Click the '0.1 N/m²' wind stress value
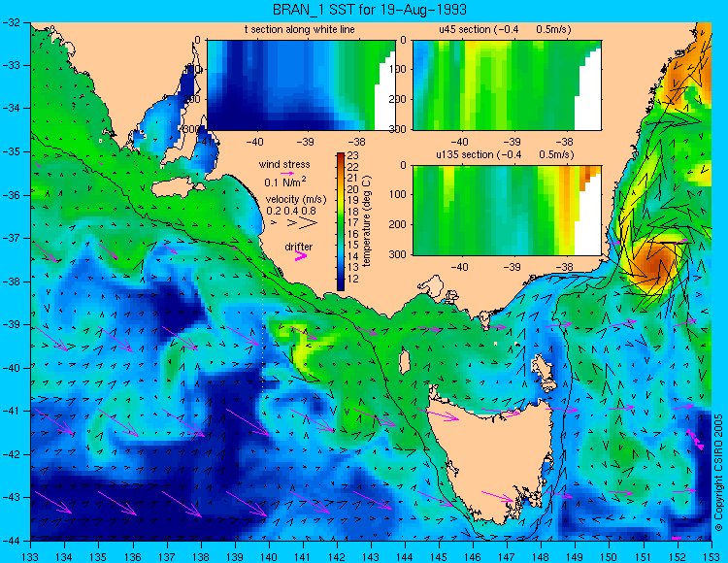728x563 pixels. (285, 182)
